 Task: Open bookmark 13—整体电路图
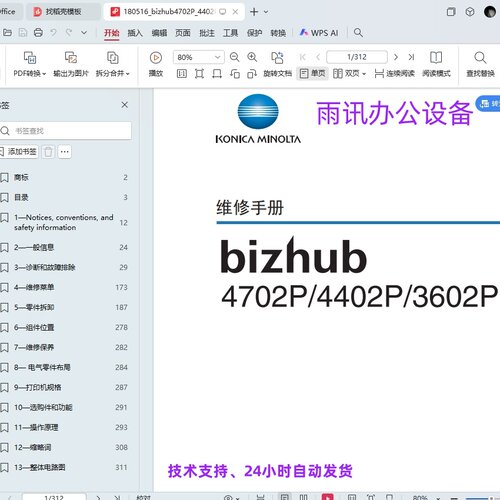click(x=64, y=467)
